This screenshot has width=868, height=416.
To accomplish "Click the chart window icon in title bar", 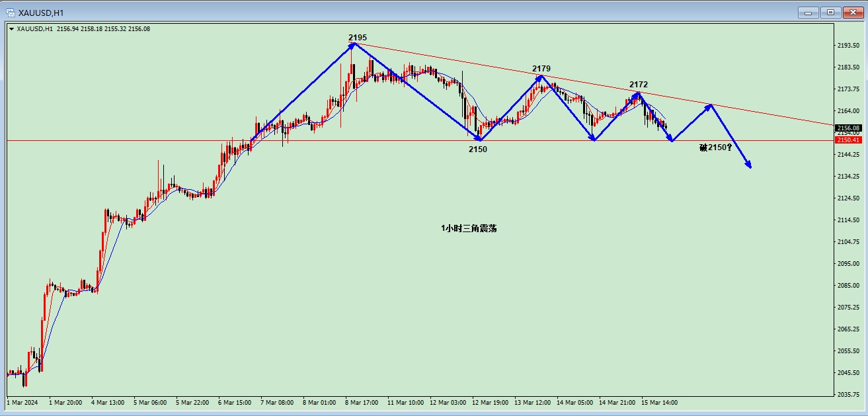I will 10,12.
